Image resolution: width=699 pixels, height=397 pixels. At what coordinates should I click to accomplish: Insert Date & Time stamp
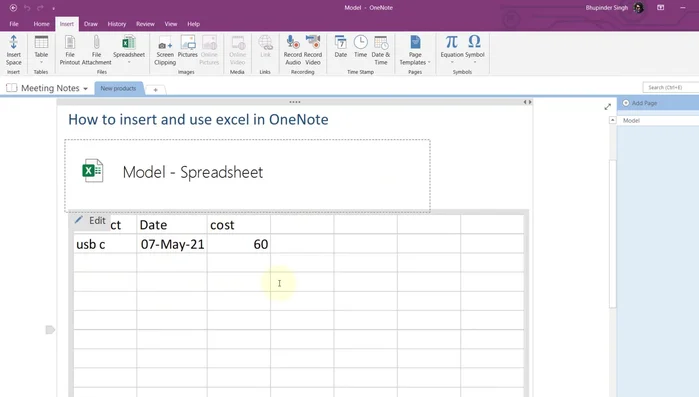click(381, 50)
